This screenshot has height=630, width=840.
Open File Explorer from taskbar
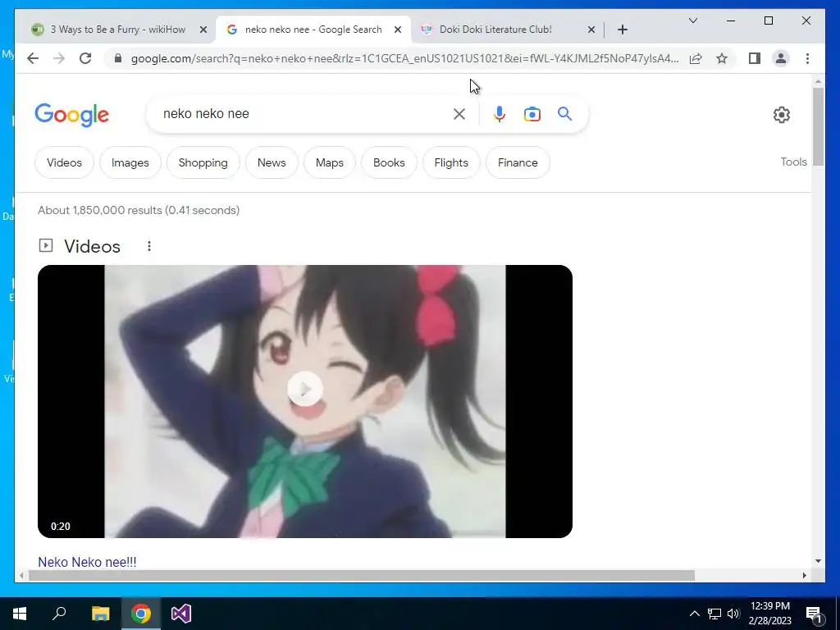(100, 614)
